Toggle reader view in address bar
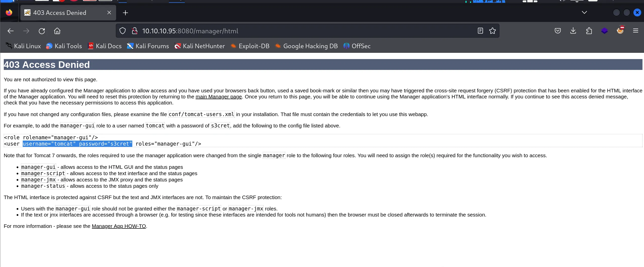 click(480, 31)
